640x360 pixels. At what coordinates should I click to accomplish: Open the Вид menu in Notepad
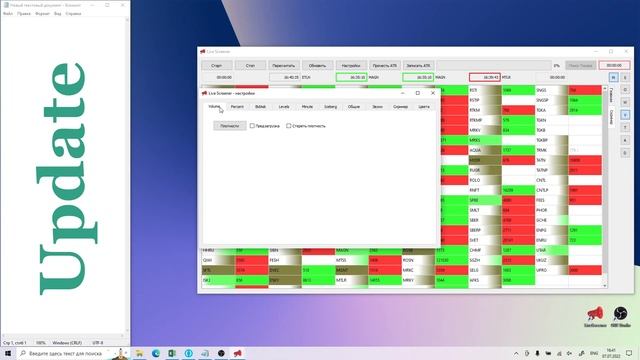(58, 13)
